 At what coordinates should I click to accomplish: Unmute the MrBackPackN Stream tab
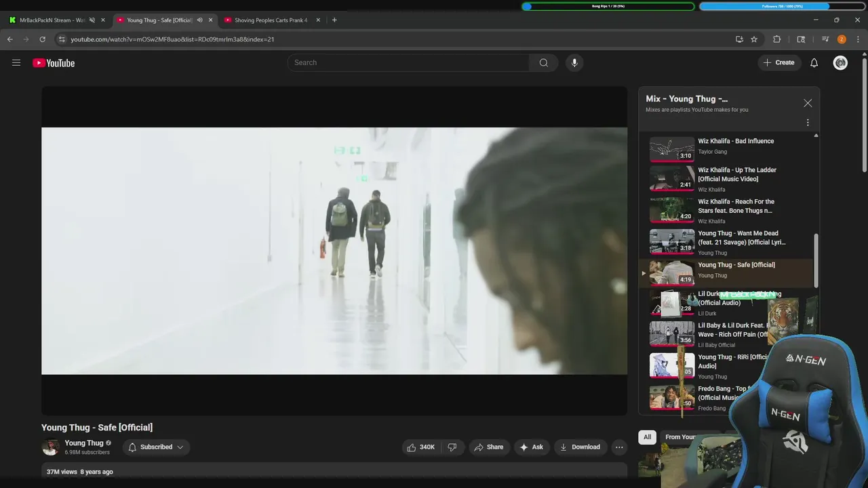pos(92,20)
